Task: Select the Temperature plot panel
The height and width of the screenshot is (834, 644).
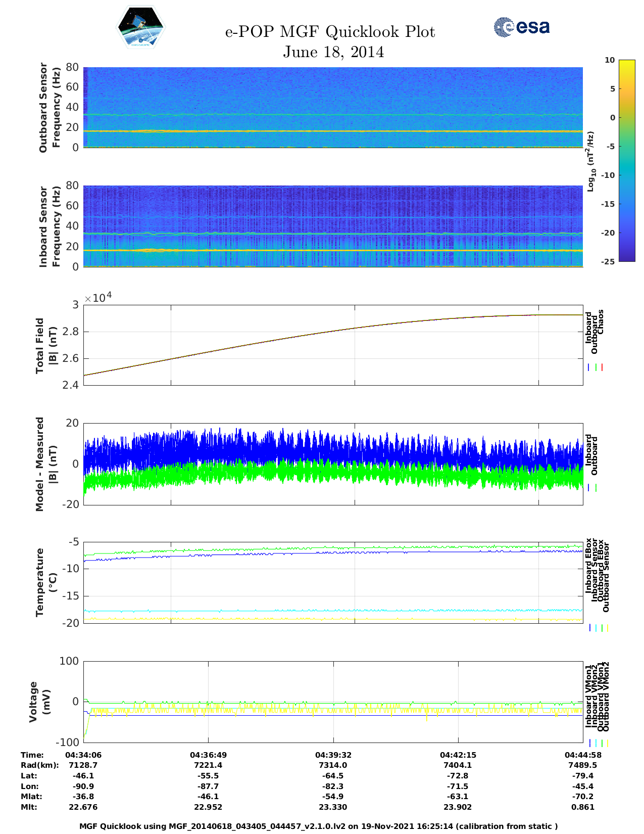Action: pos(333,582)
